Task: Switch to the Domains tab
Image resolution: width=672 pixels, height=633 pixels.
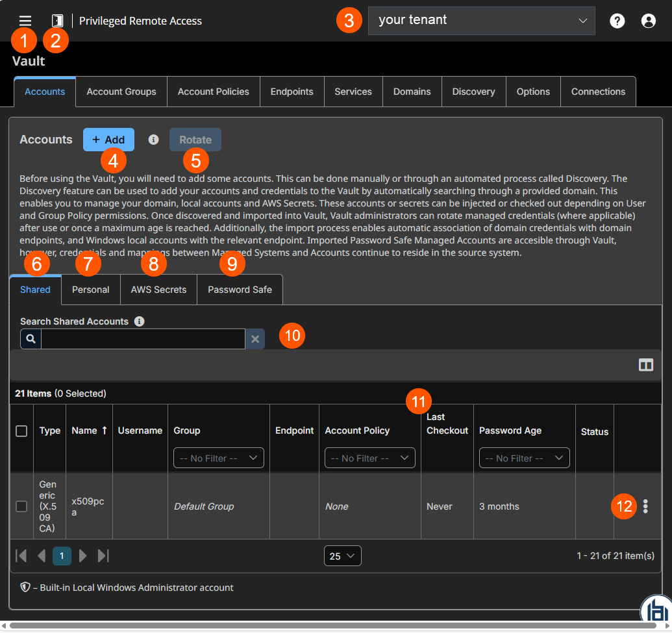Action: click(412, 92)
